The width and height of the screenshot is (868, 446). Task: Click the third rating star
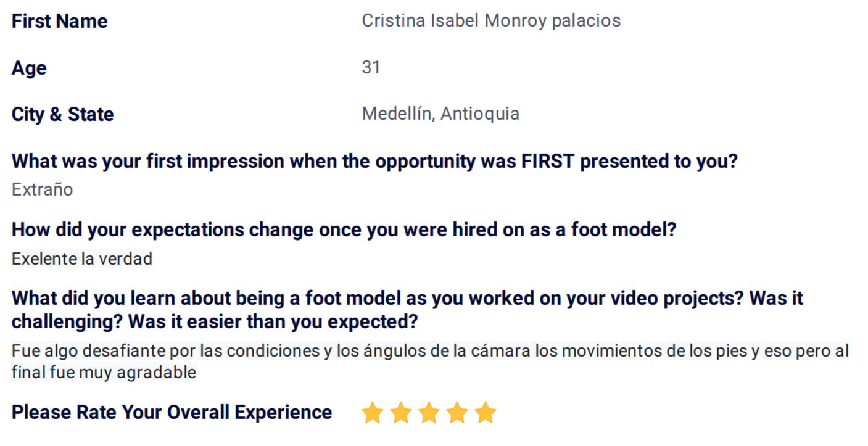click(x=429, y=413)
